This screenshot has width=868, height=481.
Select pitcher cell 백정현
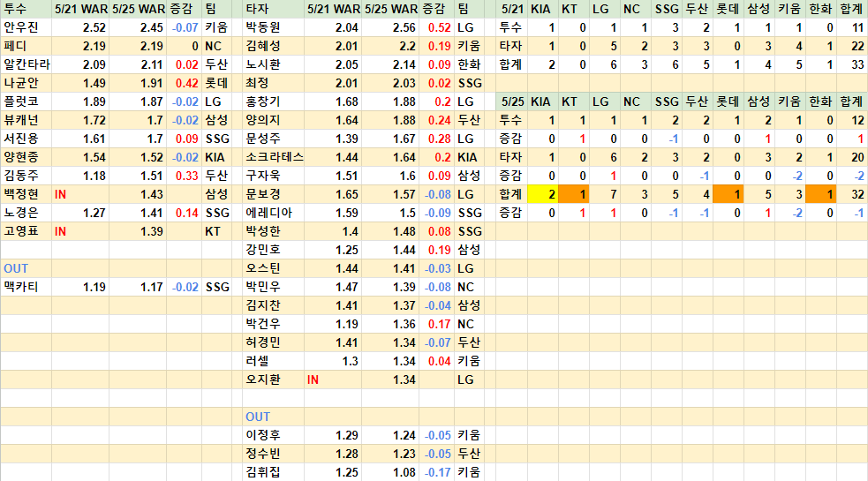pos(26,194)
